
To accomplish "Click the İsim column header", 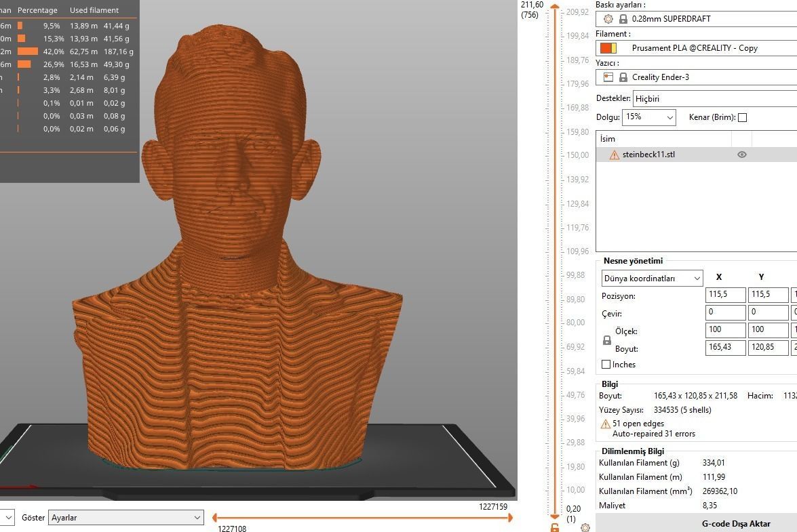I will click(663, 138).
